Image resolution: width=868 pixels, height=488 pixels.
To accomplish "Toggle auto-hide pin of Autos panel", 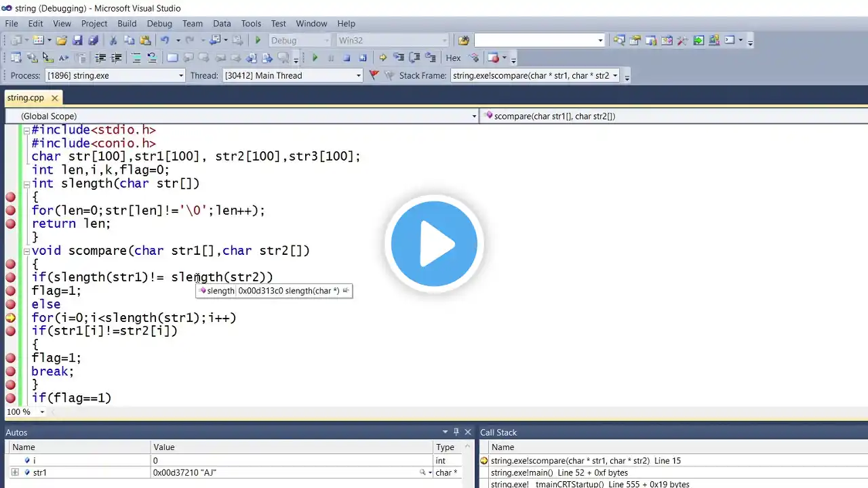I will coord(456,432).
